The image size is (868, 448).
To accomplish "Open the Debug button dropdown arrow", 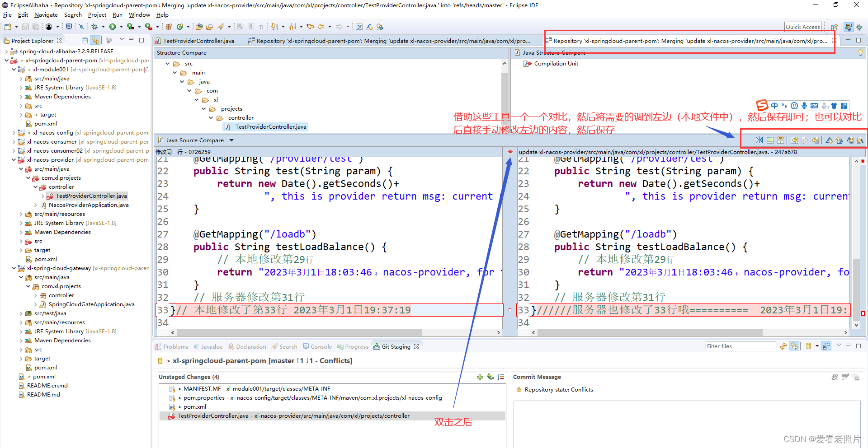I will click(103, 27).
